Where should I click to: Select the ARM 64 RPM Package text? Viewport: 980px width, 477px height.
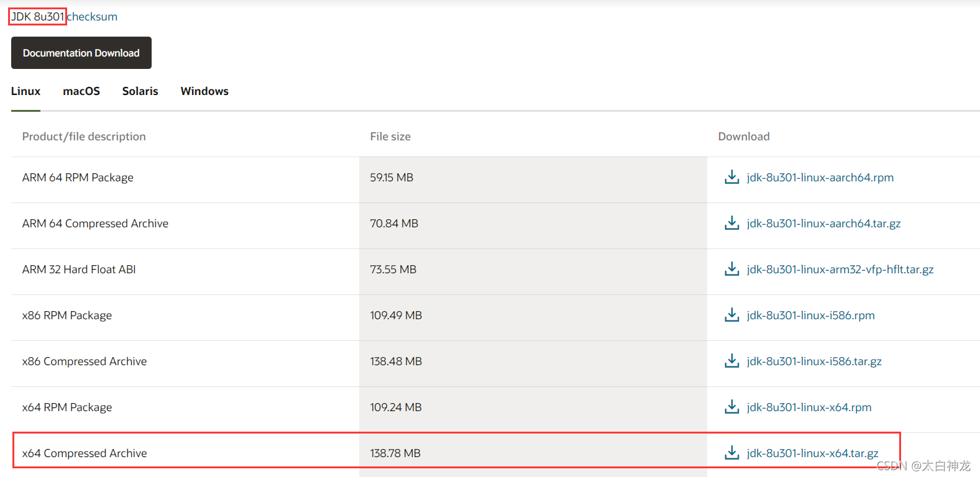click(78, 178)
